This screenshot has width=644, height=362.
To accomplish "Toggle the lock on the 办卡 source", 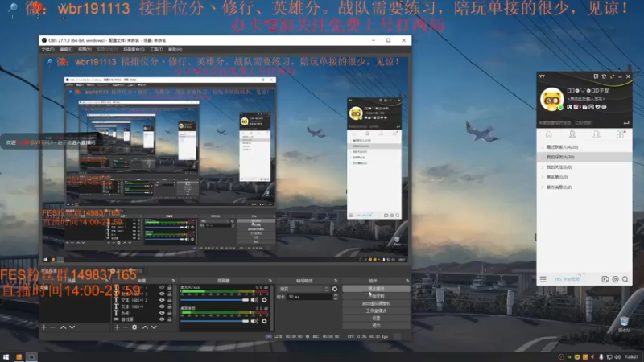I will pos(169,313).
